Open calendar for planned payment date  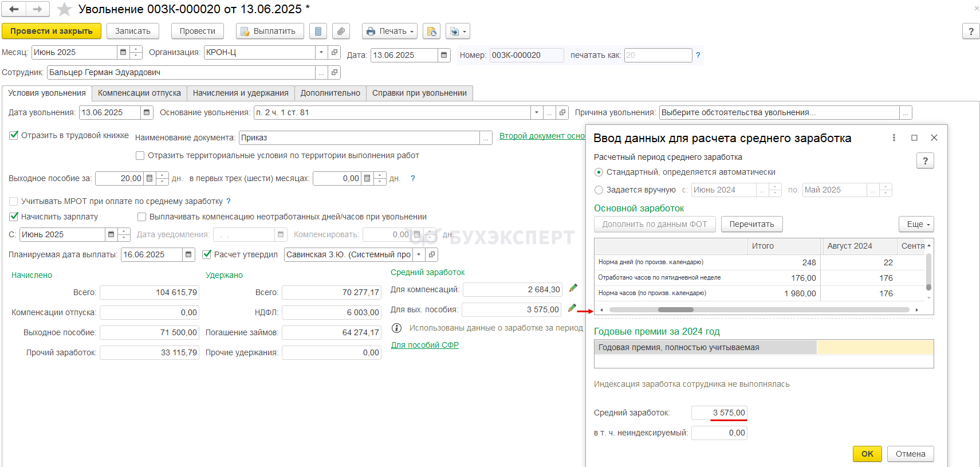[x=188, y=254]
